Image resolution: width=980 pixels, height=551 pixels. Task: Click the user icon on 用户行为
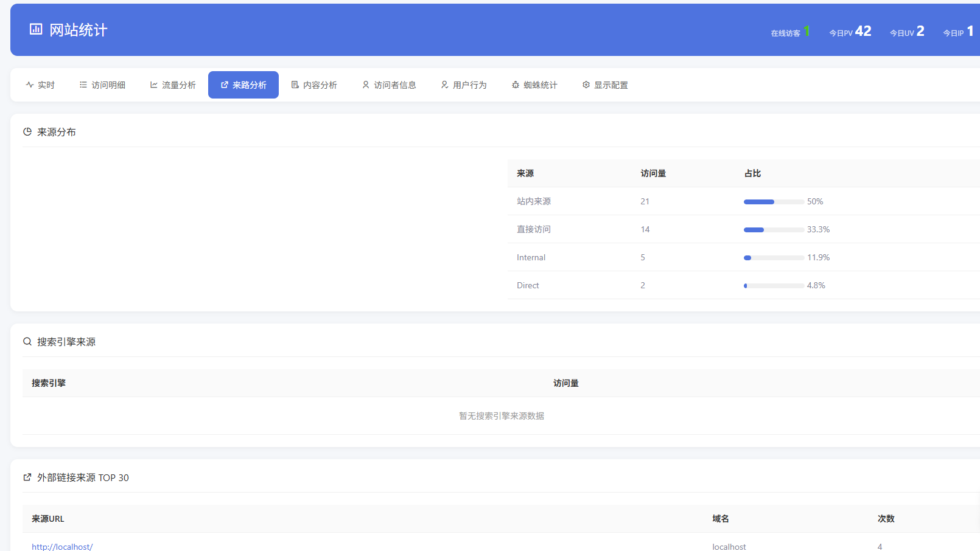point(445,85)
